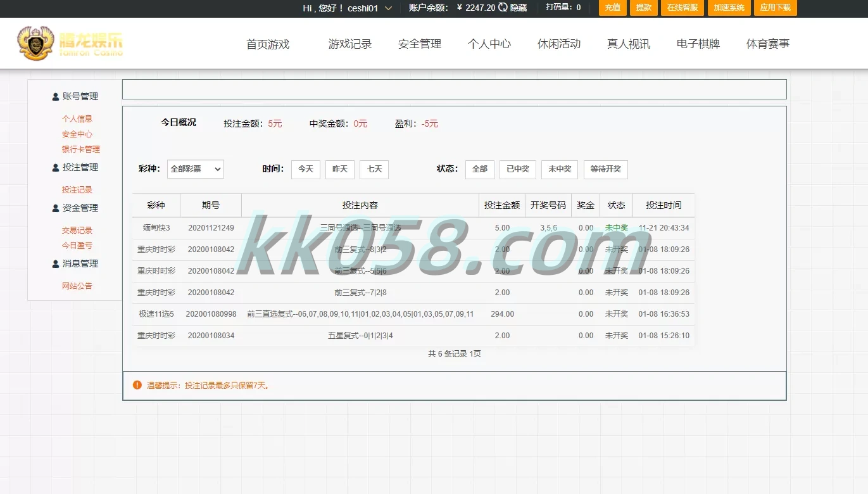Open the 电子棋牌 menu

(698, 44)
